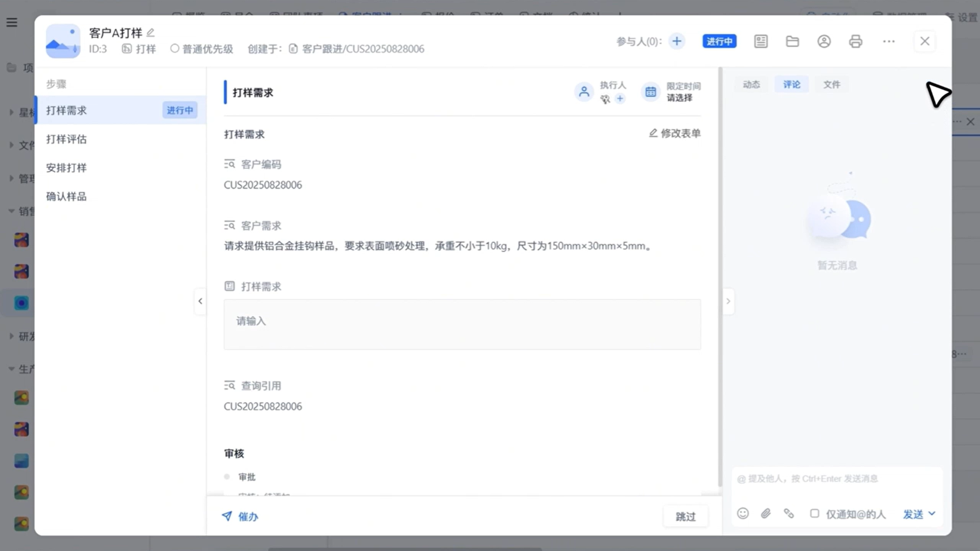Open the 限定时间 calendar icon
The image size is (980, 551).
click(x=650, y=92)
